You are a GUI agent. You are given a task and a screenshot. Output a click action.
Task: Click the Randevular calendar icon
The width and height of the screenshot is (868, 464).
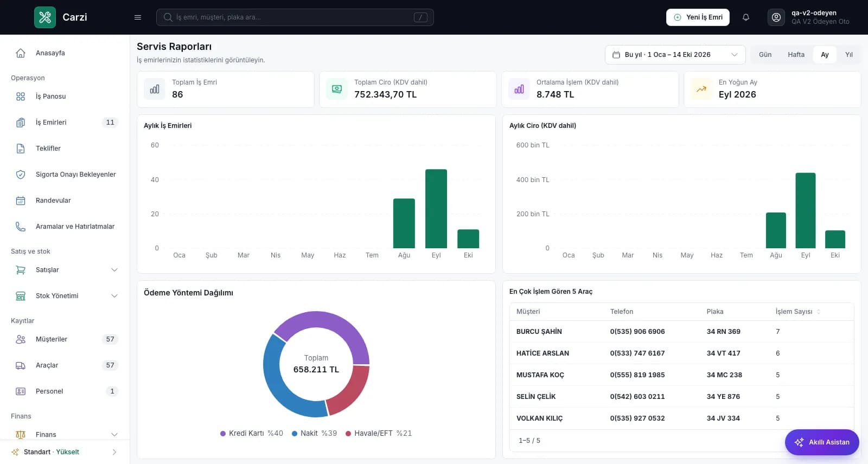coord(21,201)
